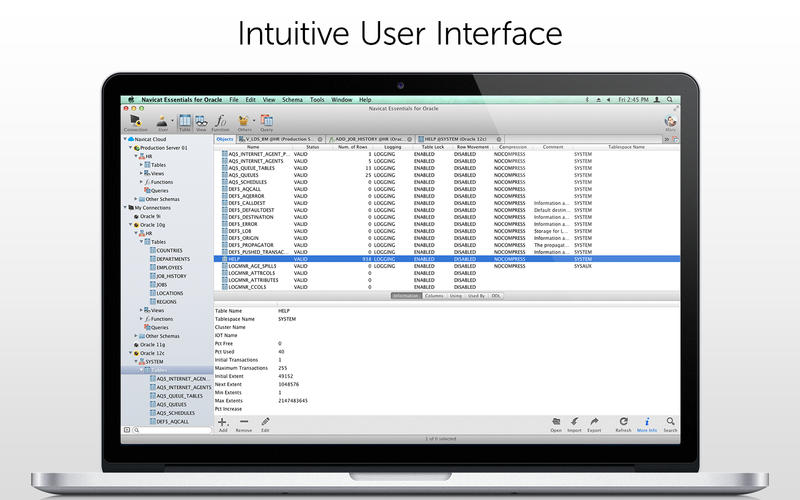Click the Import icon in bottom bar
The height and width of the screenshot is (500, 800).
coord(575,424)
